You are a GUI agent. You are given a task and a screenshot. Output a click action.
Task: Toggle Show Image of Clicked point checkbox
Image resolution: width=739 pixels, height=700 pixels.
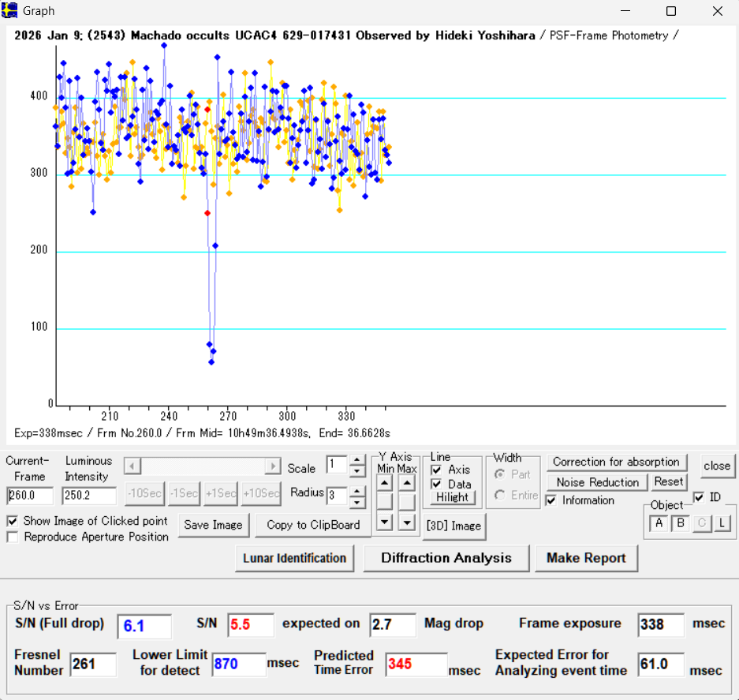coord(13,521)
